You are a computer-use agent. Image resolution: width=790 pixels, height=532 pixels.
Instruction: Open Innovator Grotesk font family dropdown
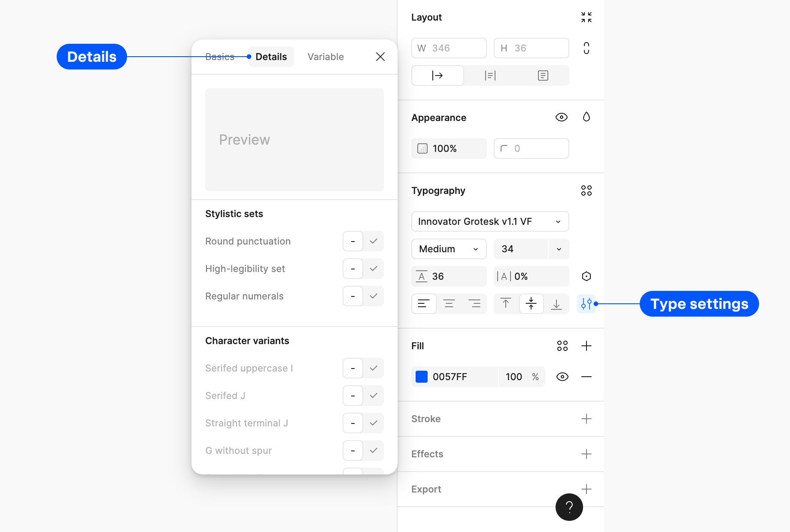(x=490, y=221)
